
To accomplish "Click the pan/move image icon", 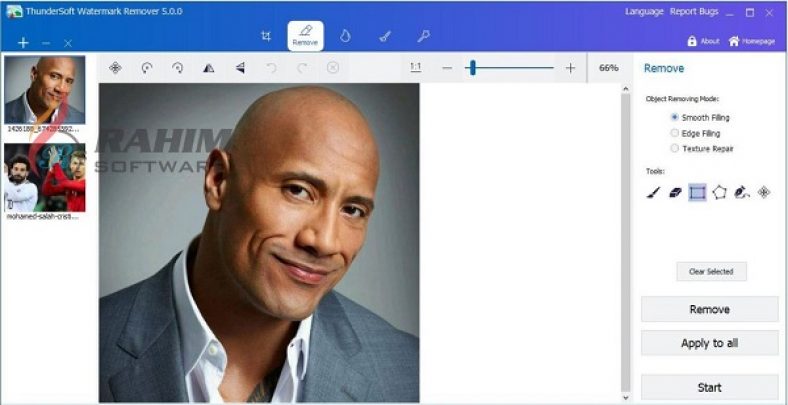I will pos(115,68).
